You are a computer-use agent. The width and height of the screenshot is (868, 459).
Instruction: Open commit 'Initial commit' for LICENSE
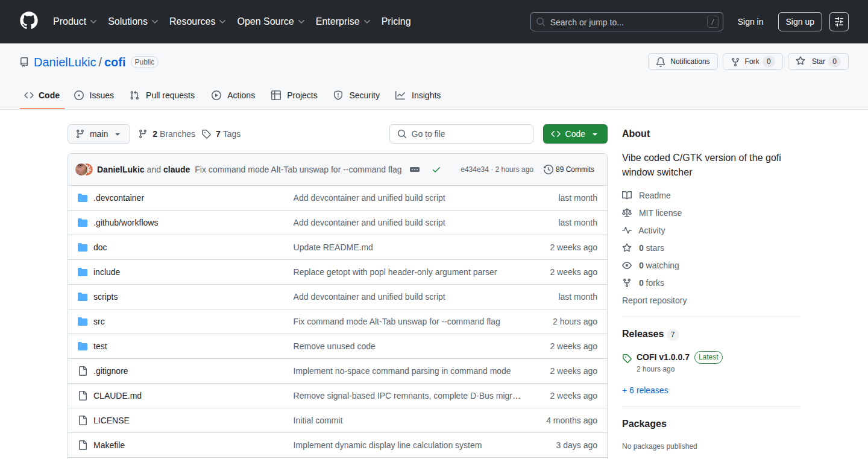coord(318,420)
